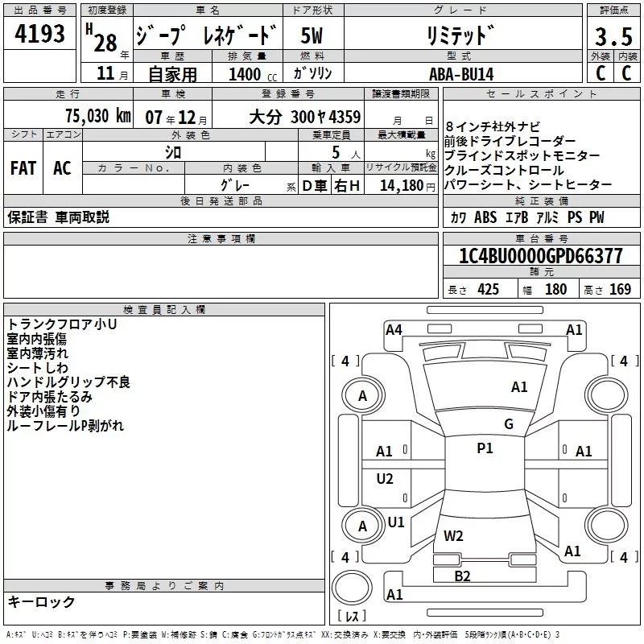Select the note ルーフレールP剥がれ
Viewport: 644px width, 644px height.
coord(65,426)
